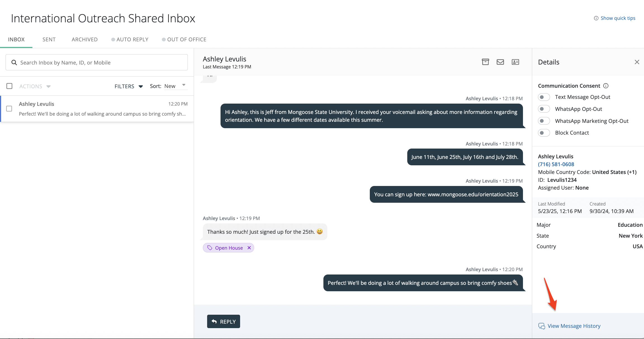Click the Open House tag icon
This screenshot has height=339, width=644.
point(210,248)
